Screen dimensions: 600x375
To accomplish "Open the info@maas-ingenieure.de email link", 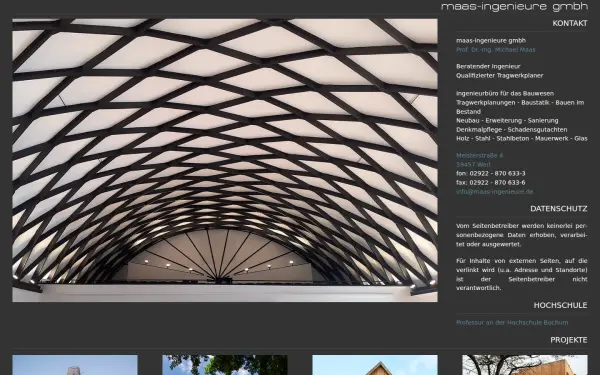I will 494,192.
